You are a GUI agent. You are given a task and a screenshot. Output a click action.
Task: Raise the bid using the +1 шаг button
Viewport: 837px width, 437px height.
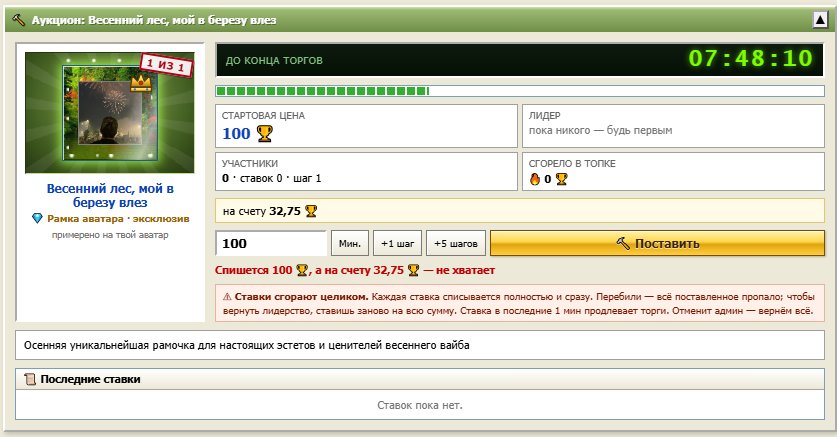398,243
